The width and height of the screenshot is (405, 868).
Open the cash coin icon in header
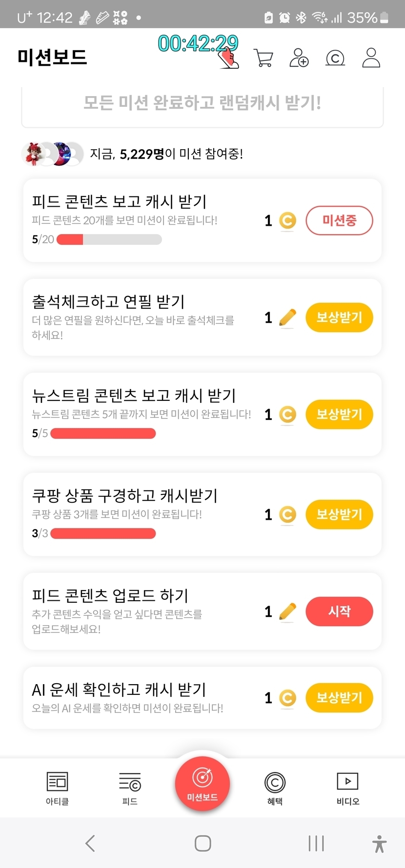[335, 59]
